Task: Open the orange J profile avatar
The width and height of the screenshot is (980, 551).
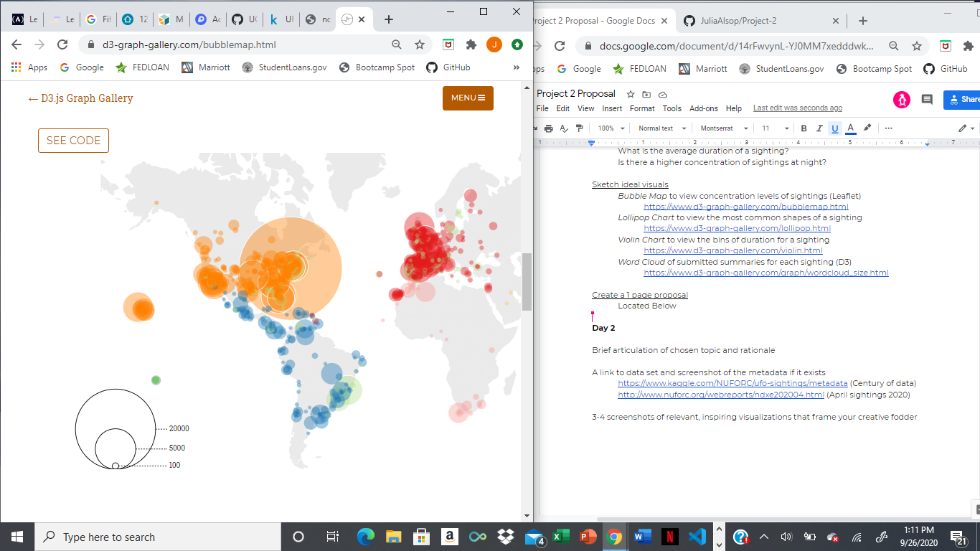Action: pos(494,44)
